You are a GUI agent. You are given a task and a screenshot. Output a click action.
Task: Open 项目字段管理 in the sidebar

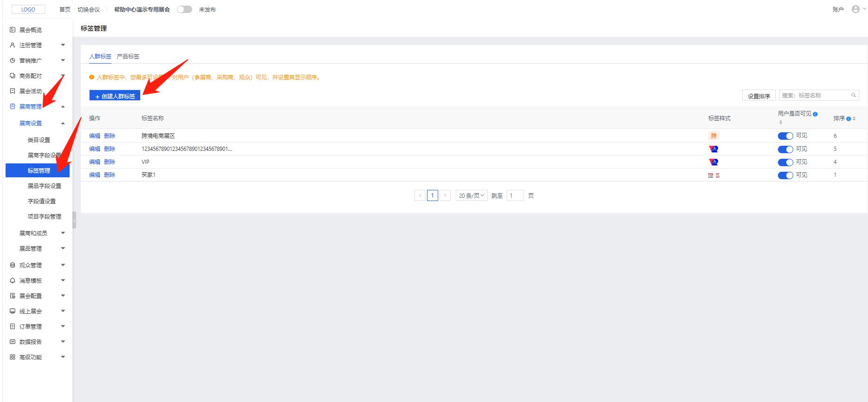[45, 216]
